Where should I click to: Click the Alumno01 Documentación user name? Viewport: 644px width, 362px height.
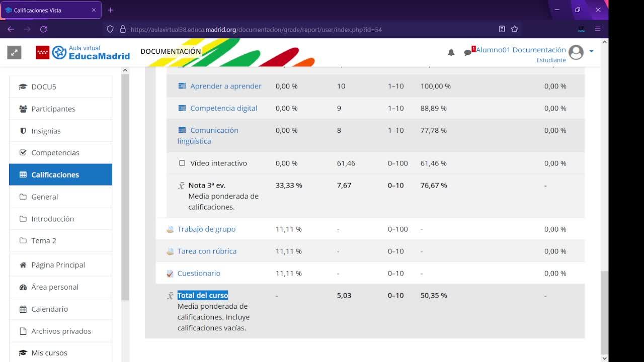(521, 50)
